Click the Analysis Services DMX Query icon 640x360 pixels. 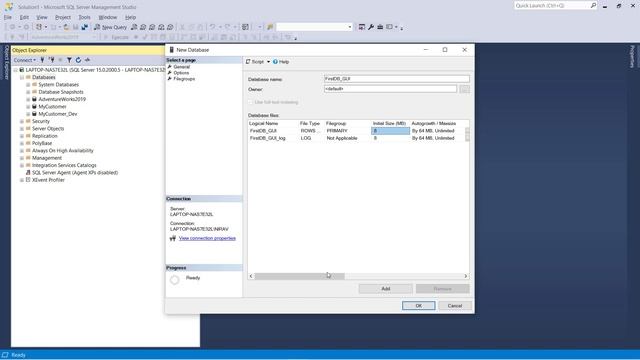pyautogui.click(x=152, y=27)
